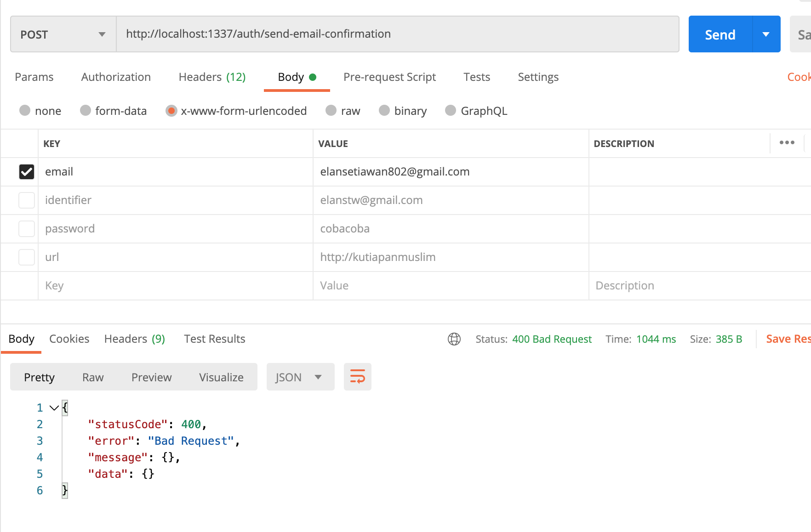
Task: Switch response view to Raw
Action: click(93, 377)
